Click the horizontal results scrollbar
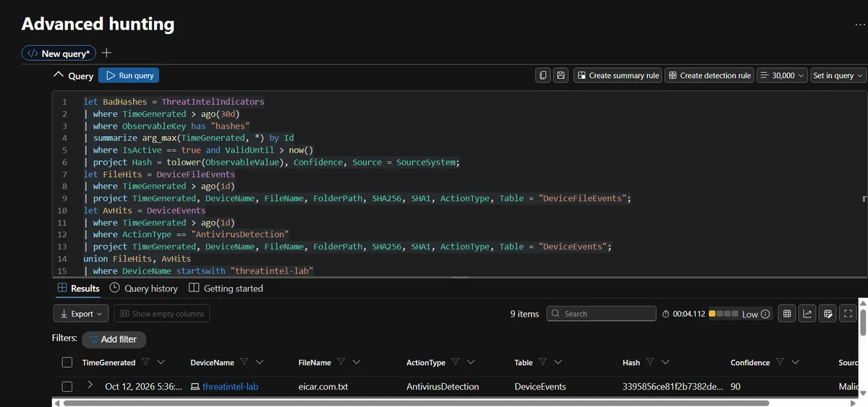Screen dimensions: 868x407 point(416,403)
